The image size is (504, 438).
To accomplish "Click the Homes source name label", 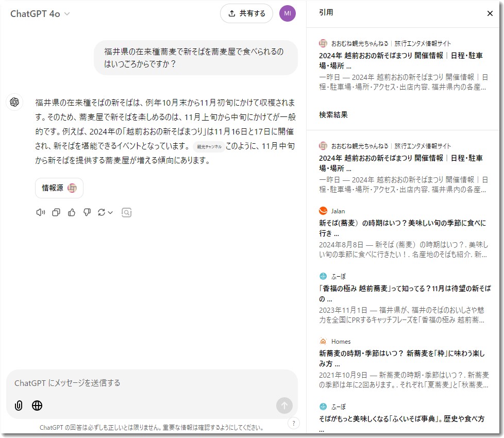I will (x=341, y=341).
